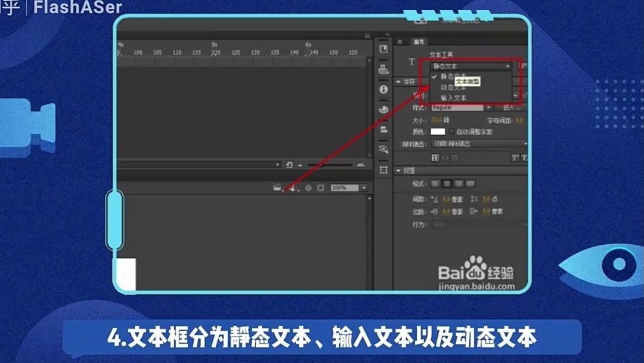Enable the auto-kerning checkbox
The height and width of the screenshot is (363, 644).
[450, 133]
